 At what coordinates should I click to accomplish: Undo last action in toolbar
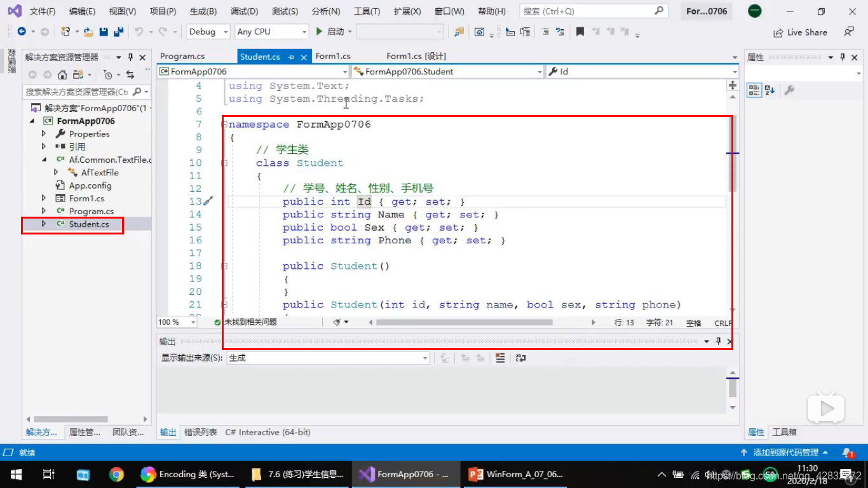click(x=139, y=32)
